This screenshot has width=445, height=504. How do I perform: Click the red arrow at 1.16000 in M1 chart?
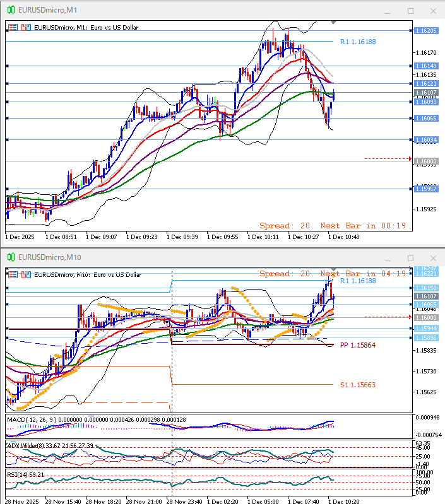tap(410, 158)
